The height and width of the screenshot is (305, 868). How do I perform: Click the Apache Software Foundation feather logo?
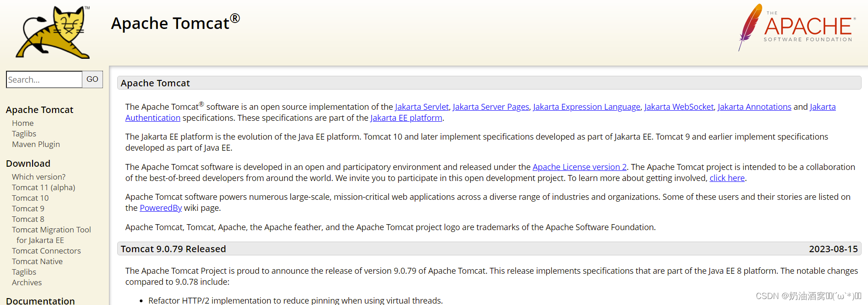click(x=797, y=27)
